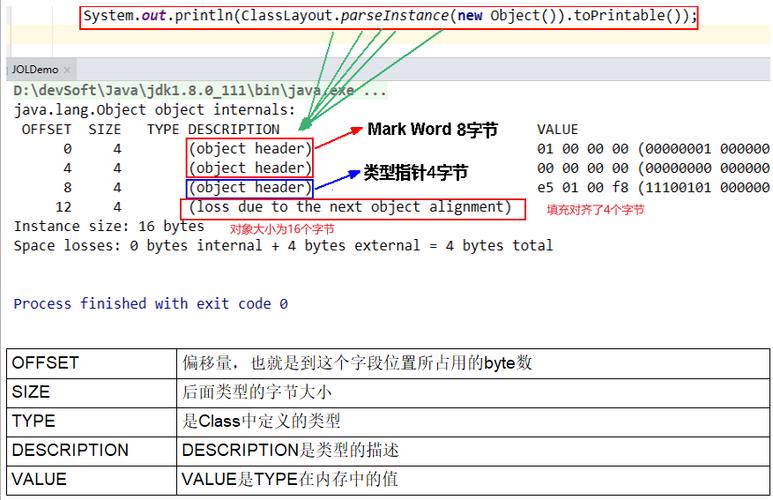
Task: Click value 'e5 01 00 f8' in output
Action: click(583, 188)
